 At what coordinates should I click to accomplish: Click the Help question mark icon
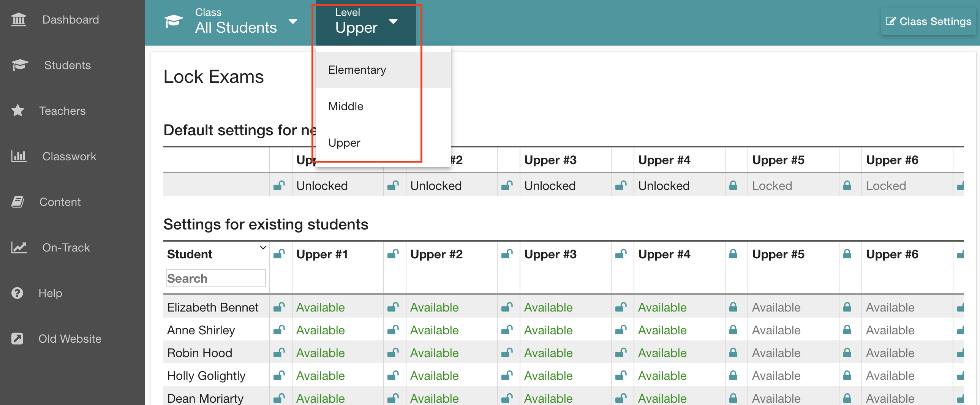pos(17,293)
